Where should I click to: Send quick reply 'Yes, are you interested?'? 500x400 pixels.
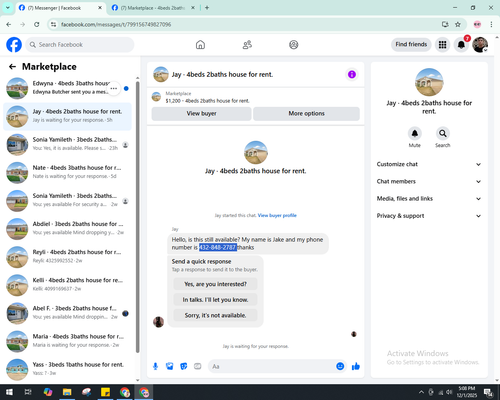(x=215, y=284)
